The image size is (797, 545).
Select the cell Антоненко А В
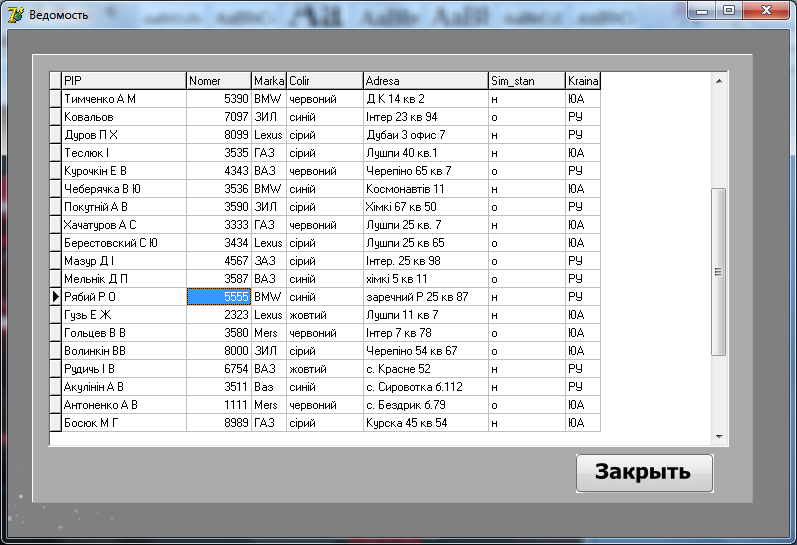coord(124,405)
